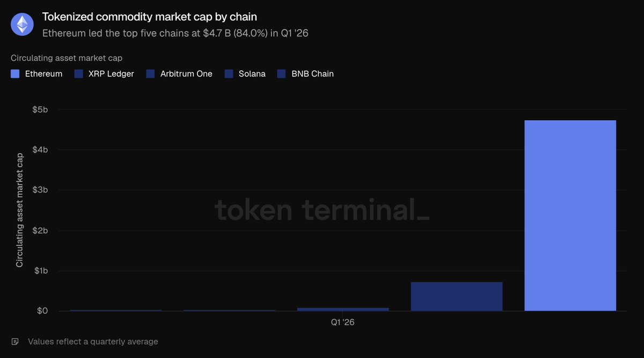Toggle the Arbitrum One legend swatch
Screen dimensions: 644x358
(150, 74)
